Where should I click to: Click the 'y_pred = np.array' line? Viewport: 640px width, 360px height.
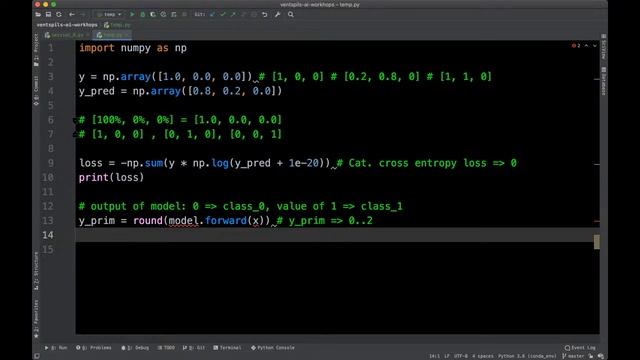point(180,91)
